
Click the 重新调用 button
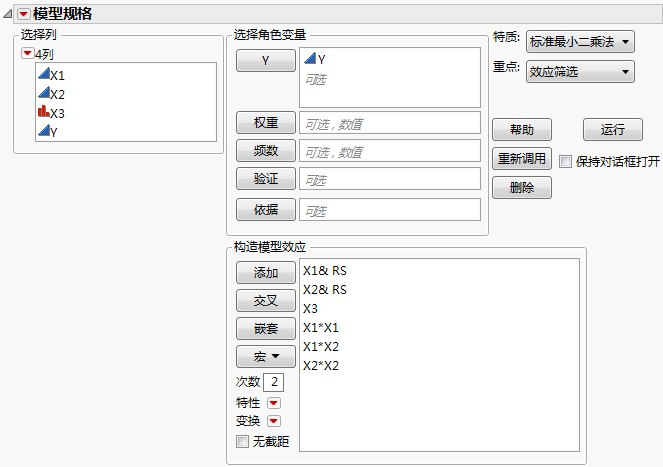point(522,159)
